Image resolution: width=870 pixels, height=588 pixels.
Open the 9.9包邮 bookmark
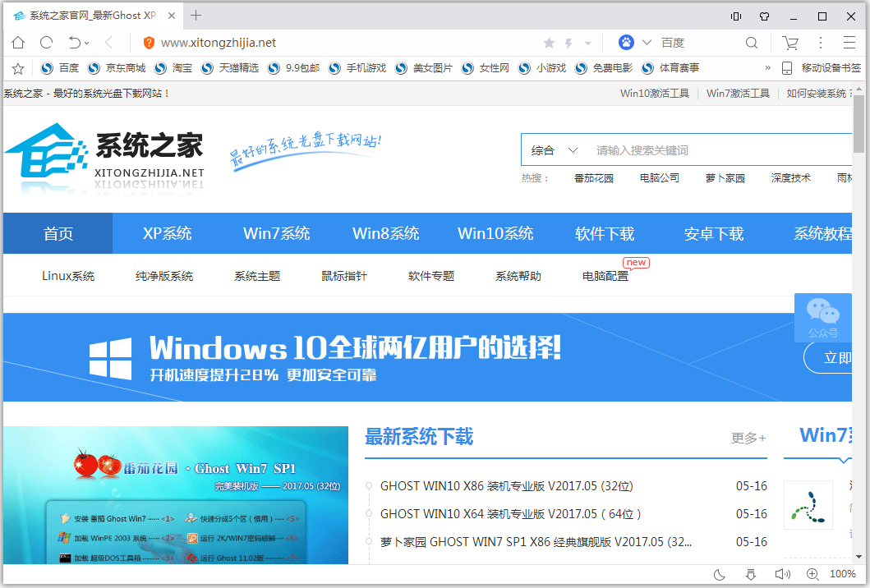(293, 67)
